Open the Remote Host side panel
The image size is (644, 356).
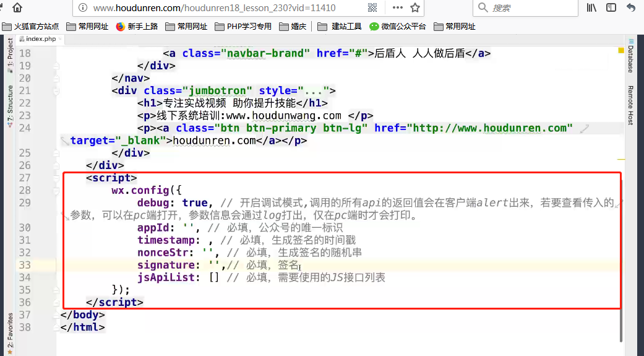tap(631, 105)
